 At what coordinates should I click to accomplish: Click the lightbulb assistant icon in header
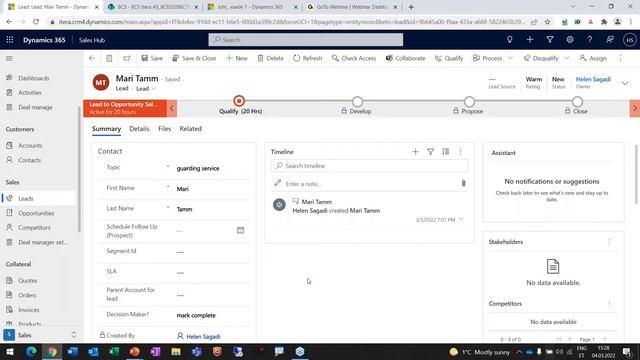(509, 40)
